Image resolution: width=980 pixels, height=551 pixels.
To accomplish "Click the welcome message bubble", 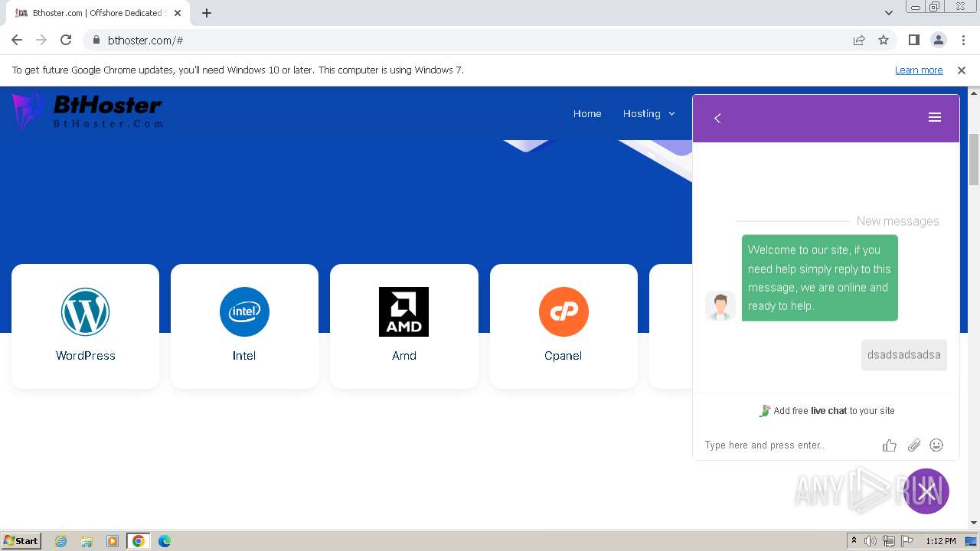I will tap(819, 278).
